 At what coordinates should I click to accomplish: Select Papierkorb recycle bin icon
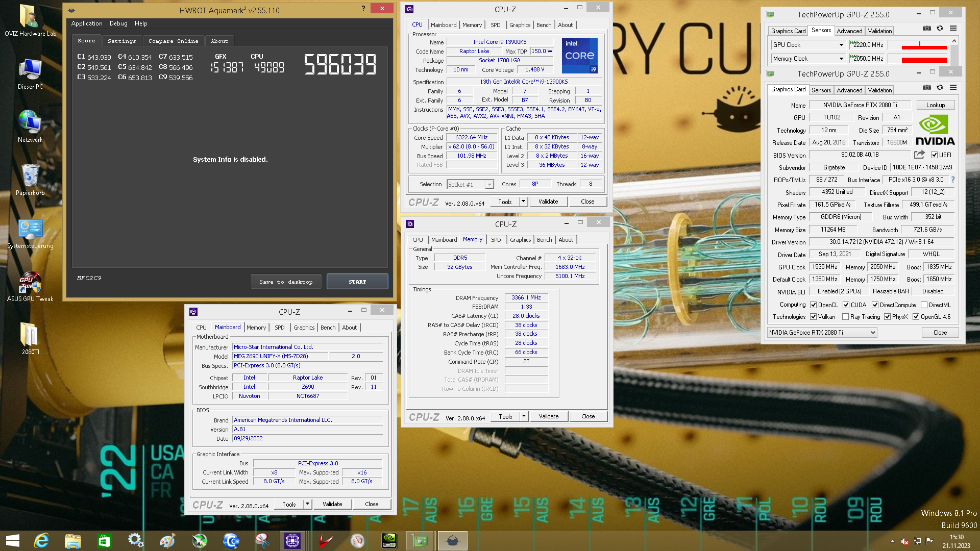pyautogui.click(x=30, y=180)
